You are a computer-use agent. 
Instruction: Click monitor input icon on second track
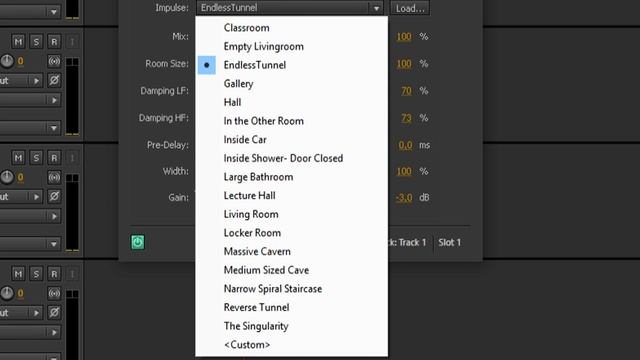click(54, 177)
